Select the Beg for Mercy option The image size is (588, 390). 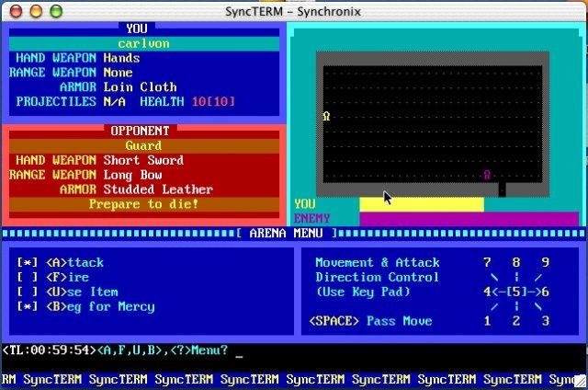[100, 306]
